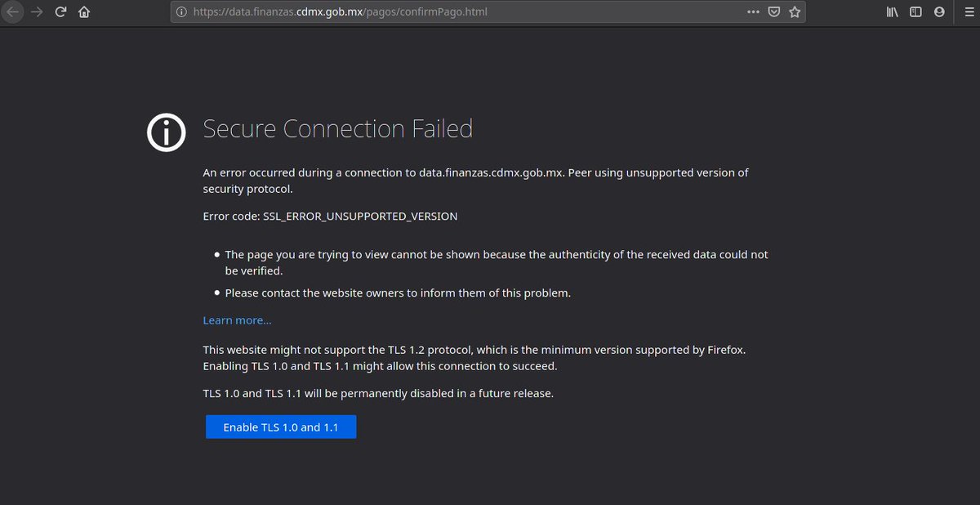Focus the address bar URL field
This screenshot has width=980, height=505.
click(465, 12)
